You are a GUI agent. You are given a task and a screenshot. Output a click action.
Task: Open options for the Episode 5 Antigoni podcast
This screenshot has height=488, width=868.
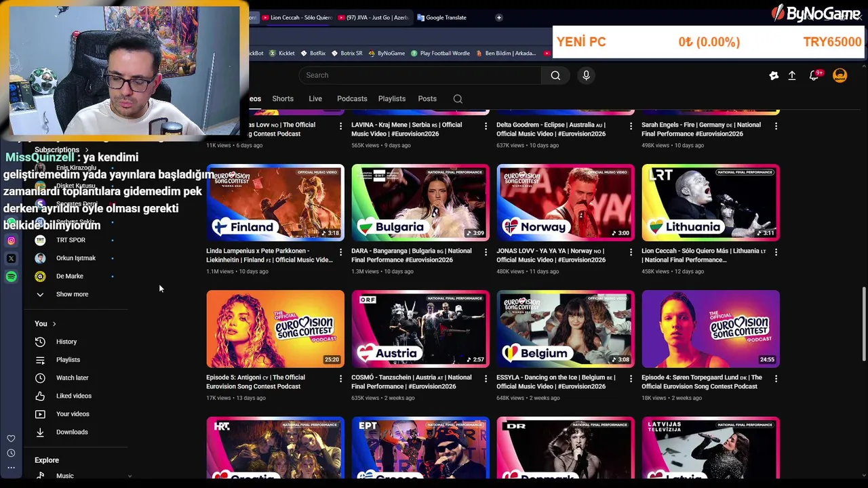(x=341, y=378)
